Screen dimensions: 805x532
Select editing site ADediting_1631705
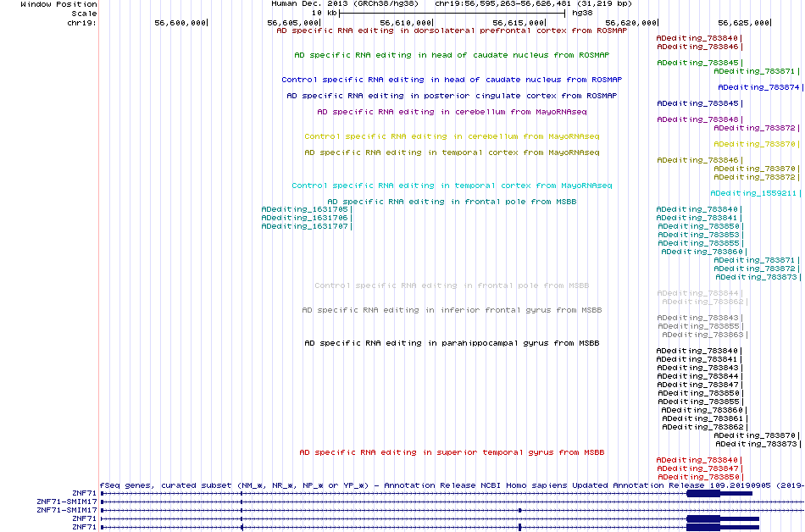pyautogui.click(x=307, y=209)
